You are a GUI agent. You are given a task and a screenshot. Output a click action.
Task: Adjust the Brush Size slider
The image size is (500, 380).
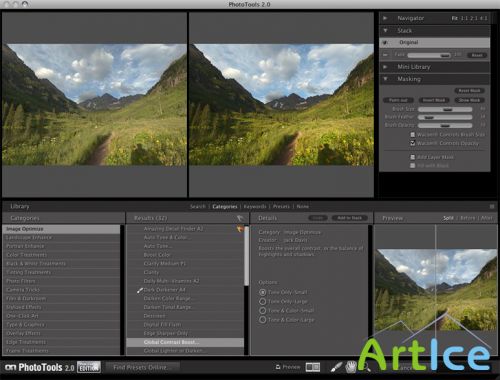click(445, 109)
